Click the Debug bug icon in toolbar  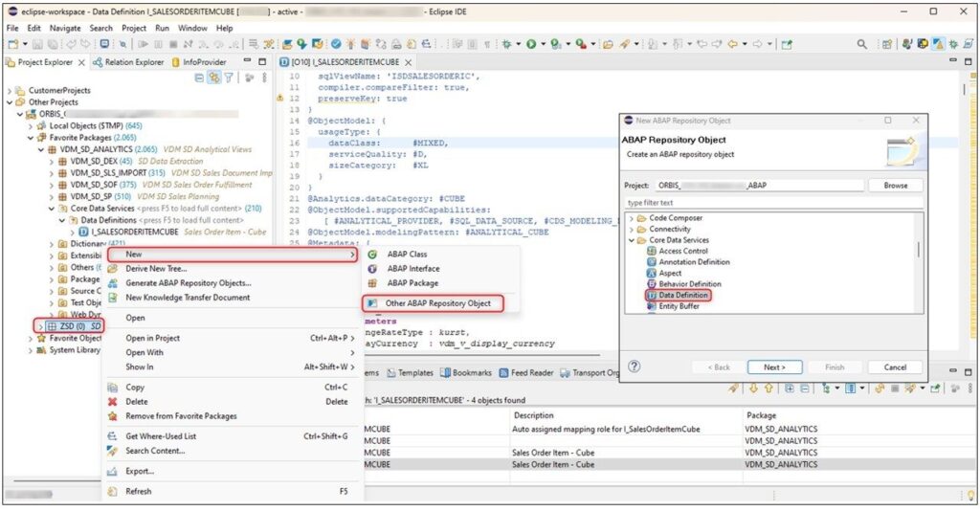[507, 44]
